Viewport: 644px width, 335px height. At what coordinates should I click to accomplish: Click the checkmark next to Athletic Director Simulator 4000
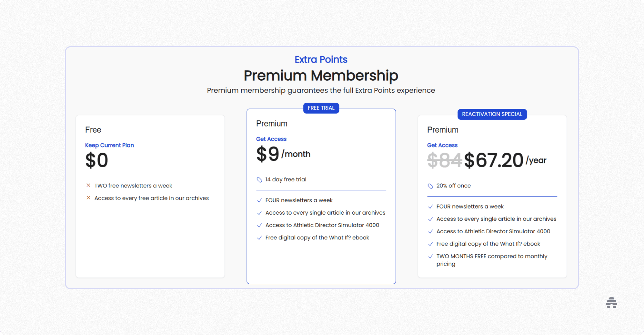click(259, 225)
